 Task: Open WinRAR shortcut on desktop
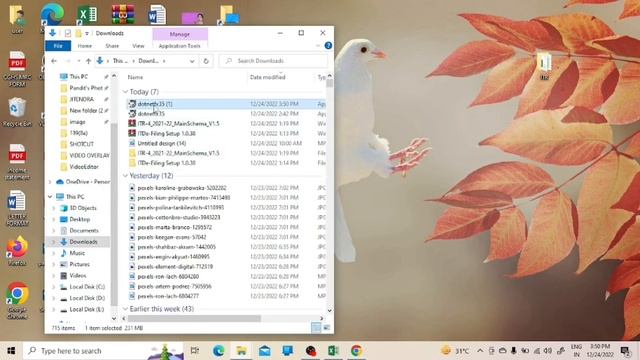(x=123, y=15)
